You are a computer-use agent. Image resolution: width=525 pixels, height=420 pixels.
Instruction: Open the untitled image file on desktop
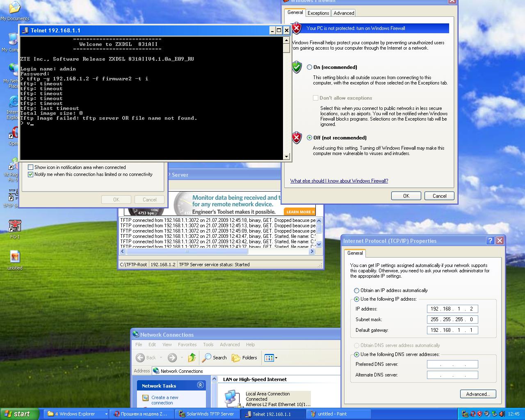pyautogui.click(x=15, y=257)
